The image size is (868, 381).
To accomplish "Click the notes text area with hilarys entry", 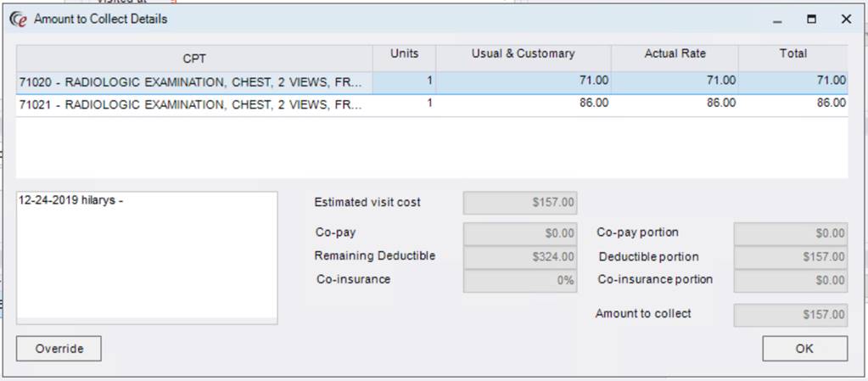I will pos(147,256).
